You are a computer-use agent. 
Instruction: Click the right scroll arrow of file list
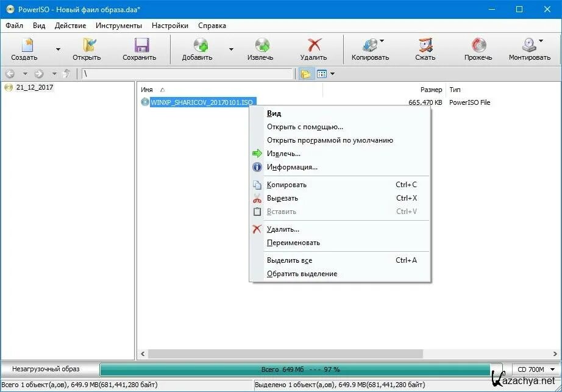tap(555, 354)
